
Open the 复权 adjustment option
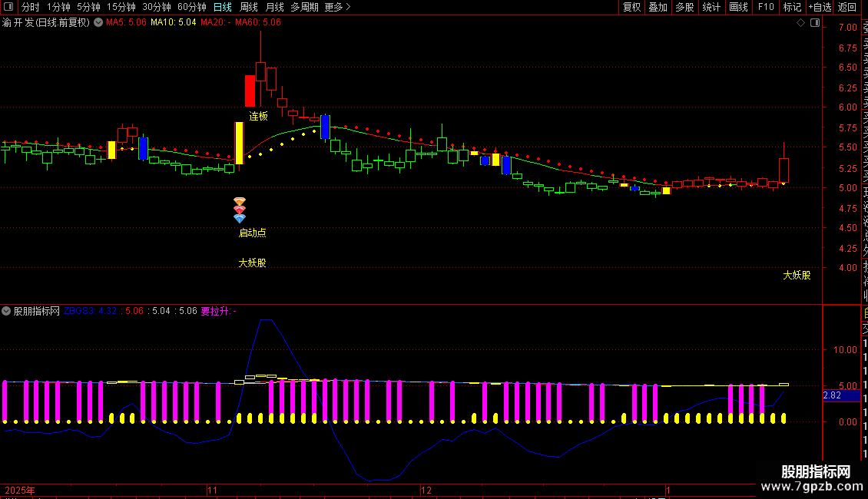coord(631,7)
